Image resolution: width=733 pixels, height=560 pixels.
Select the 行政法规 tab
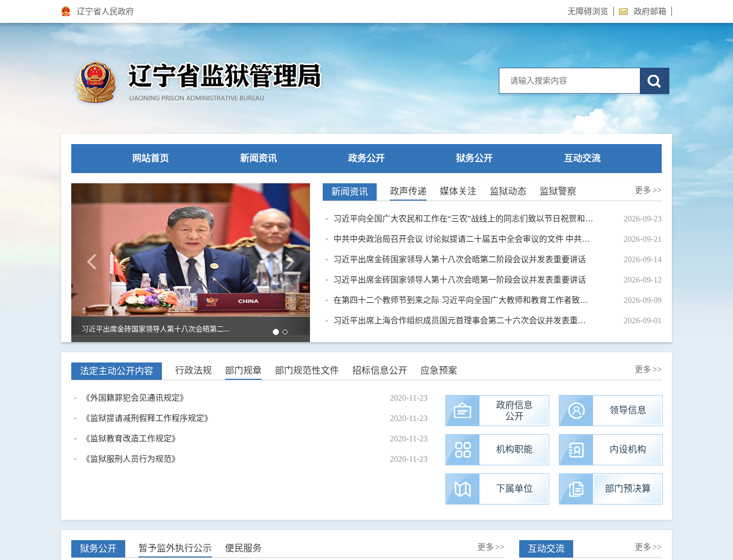click(193, 370)
